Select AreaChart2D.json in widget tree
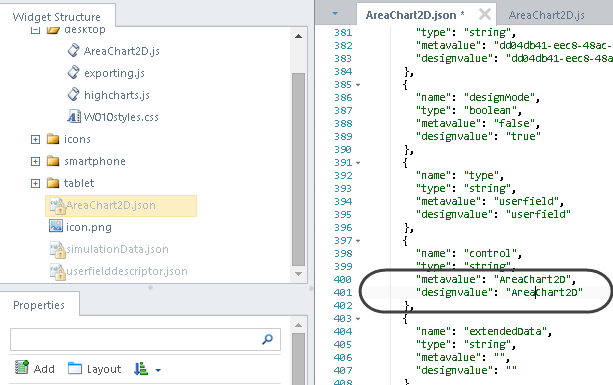Viewport: 613px width, 385px height. coord(121,206)
